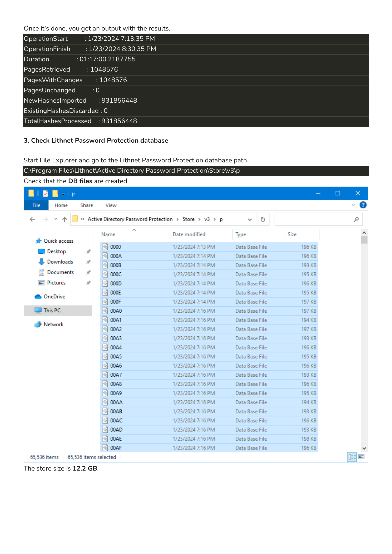This screenshot has width=392, height=554.
Task: Click the Active Directory Password Protection breadcrumb
Action: [x=130, y=219]
